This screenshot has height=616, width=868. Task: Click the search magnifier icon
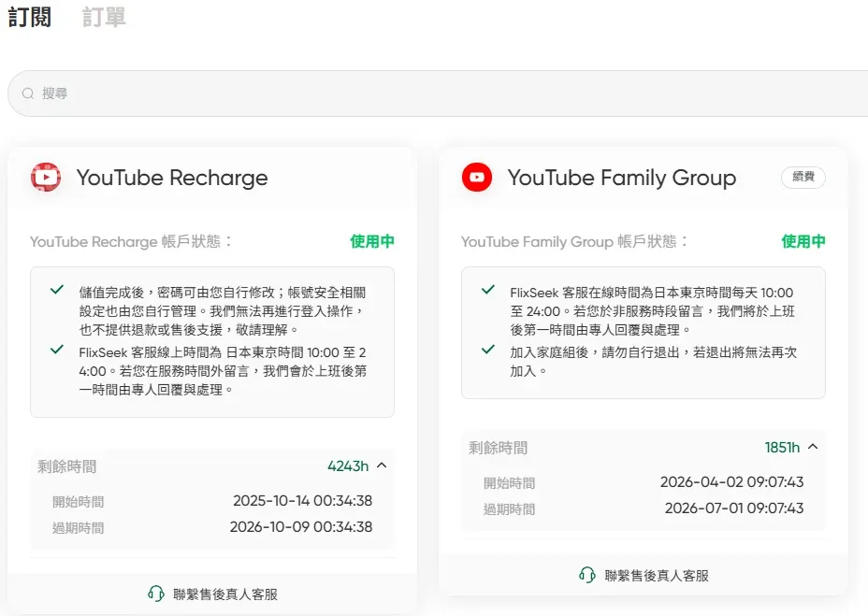coord(28,93)
